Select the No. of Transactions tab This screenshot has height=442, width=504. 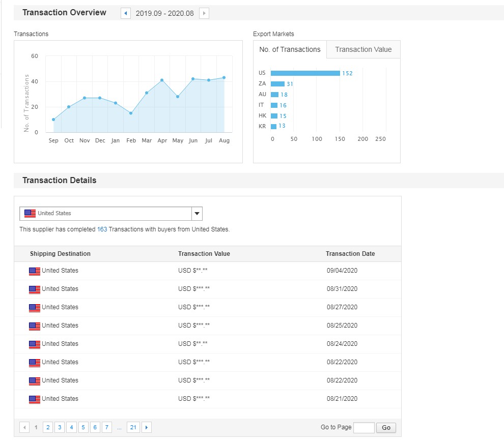290,49
